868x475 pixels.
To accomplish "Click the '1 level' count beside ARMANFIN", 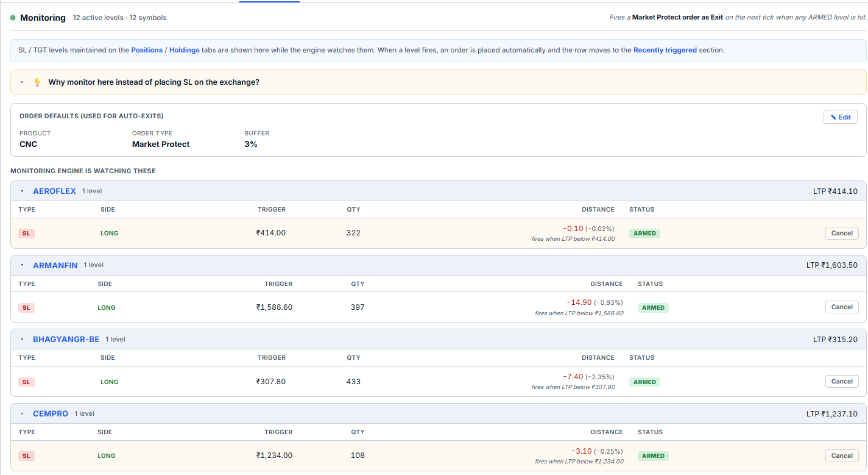I will point(94,265).
